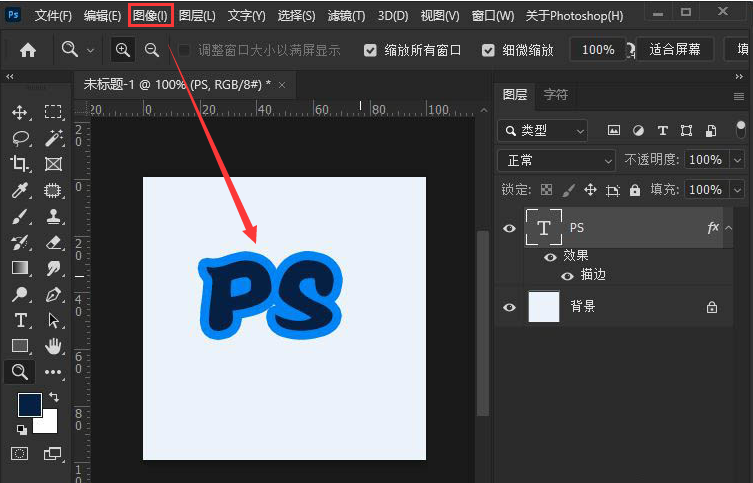Click the 100% zoom button

(598, 50)
